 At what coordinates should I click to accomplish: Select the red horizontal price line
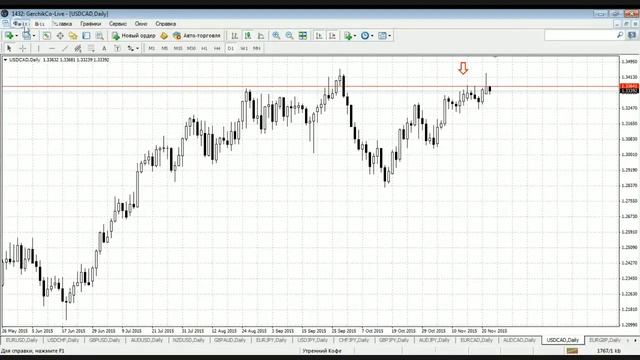coord(310,87)
